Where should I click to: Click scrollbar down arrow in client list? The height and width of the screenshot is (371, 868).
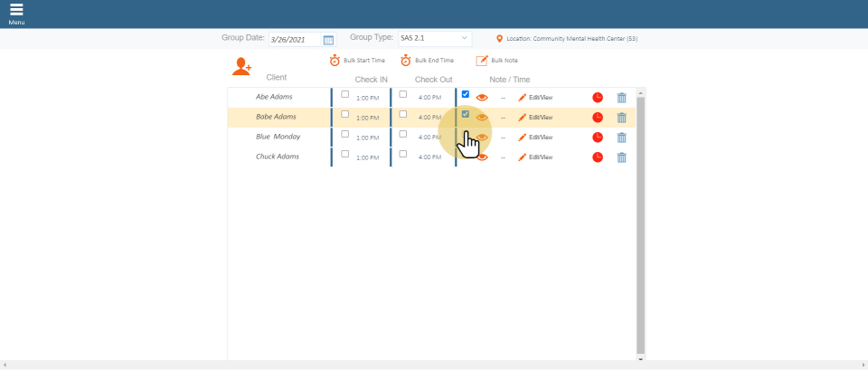click(x=641, y=358)
